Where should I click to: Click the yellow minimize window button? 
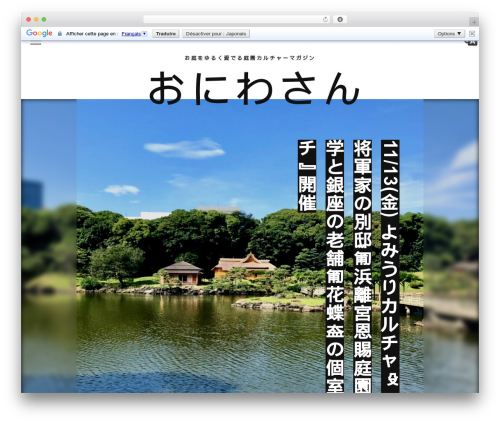[36, 19]
